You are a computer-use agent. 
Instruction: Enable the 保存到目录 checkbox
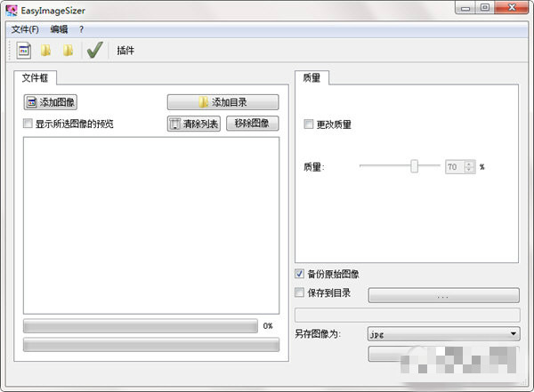(x=299, y=292)
